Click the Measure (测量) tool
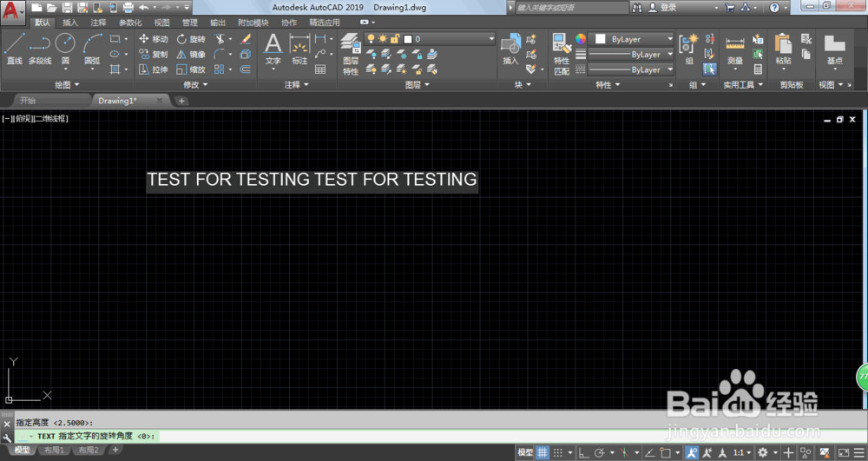This screenshot has height=461, width=868. [734, 49]
